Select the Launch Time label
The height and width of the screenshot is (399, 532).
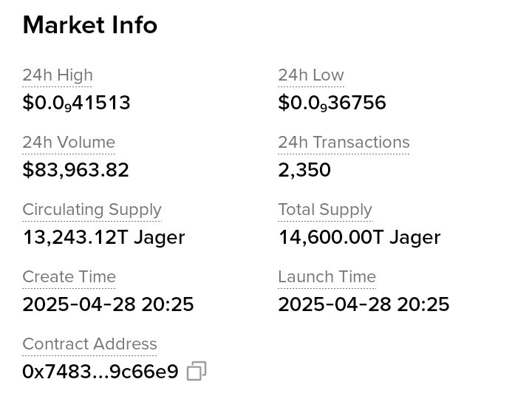(327, 277)
